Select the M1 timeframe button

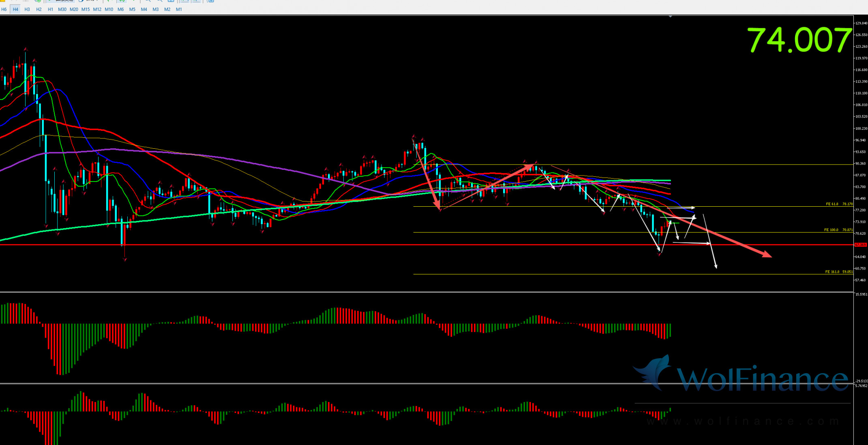(179, 9)
